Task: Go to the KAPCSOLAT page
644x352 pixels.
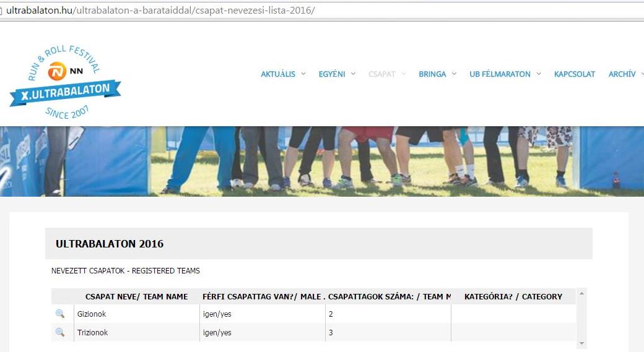Action: pos(574,74)
